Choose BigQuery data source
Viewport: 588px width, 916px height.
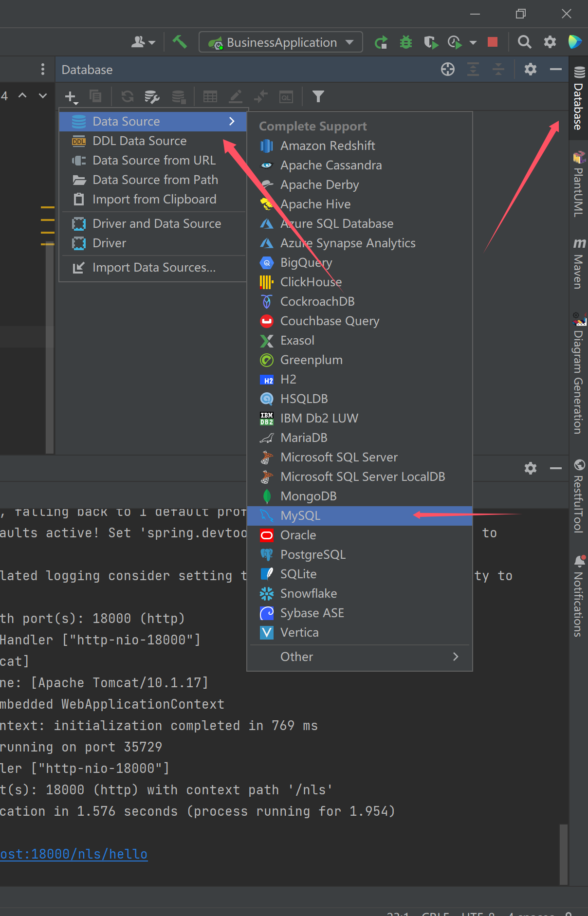point(360,262)
